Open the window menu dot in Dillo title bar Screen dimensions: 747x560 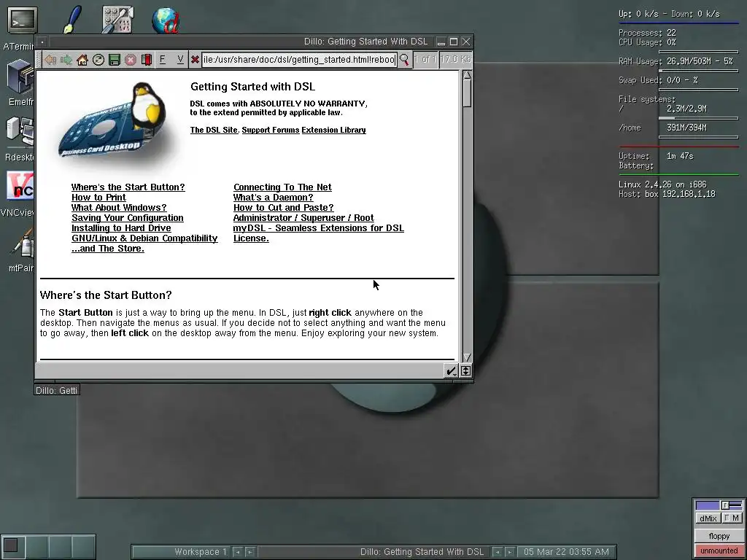click(42, 42)
